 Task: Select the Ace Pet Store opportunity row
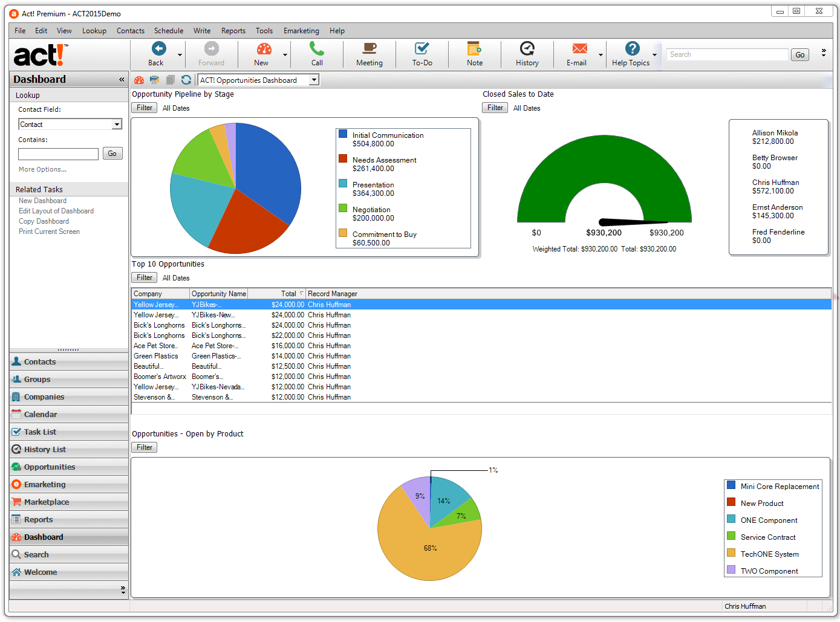[x=481, y=346]
